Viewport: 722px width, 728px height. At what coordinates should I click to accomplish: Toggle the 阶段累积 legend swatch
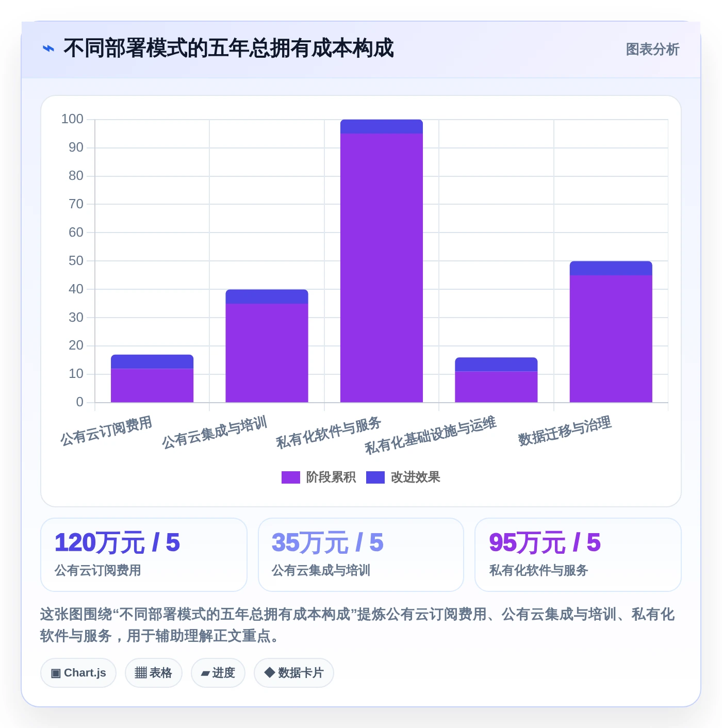pos(291,477)
